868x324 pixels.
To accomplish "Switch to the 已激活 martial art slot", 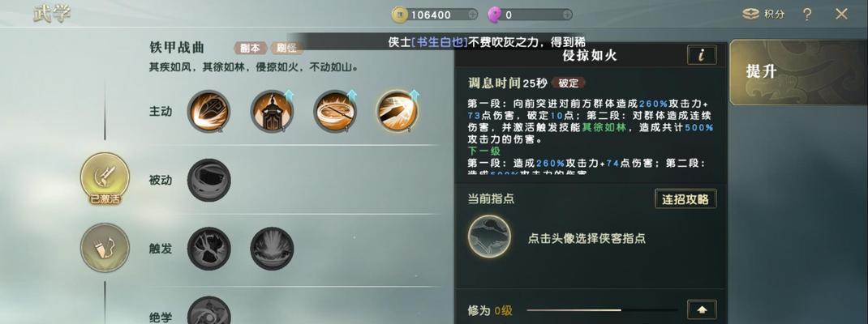I will point(105,178).
